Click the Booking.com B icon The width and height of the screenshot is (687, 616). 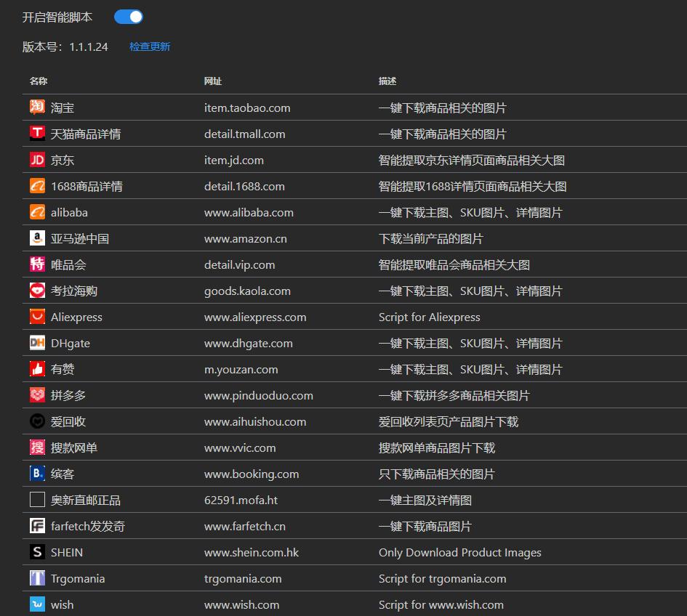37,474
